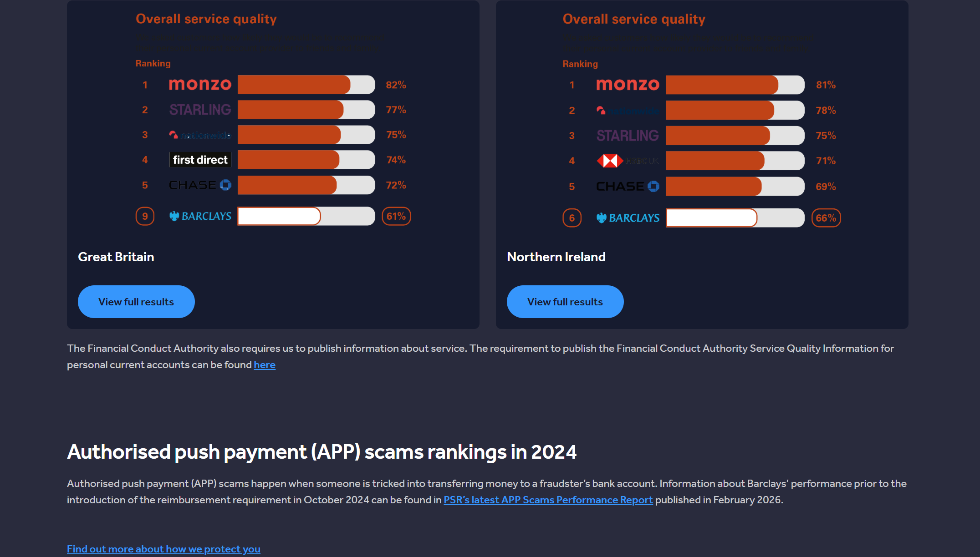This screenshot has width=980, height=557.
Task: Open 'Find out more about how we protect you'
Action: (x=163, y=549)
